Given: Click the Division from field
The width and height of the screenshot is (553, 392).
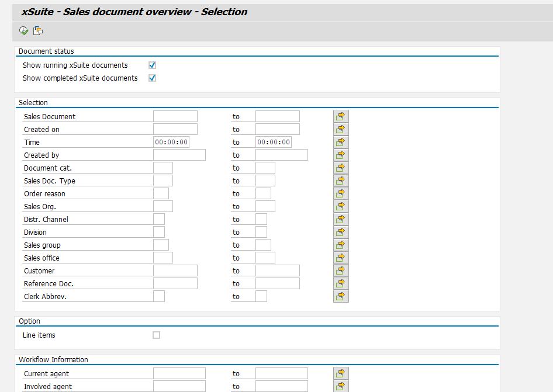Looking at the screenshot, I should coord(159,231).
